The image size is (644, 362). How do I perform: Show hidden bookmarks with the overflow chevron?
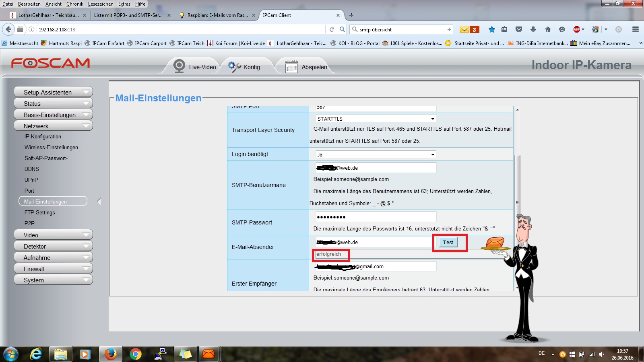tap(640, 43)
